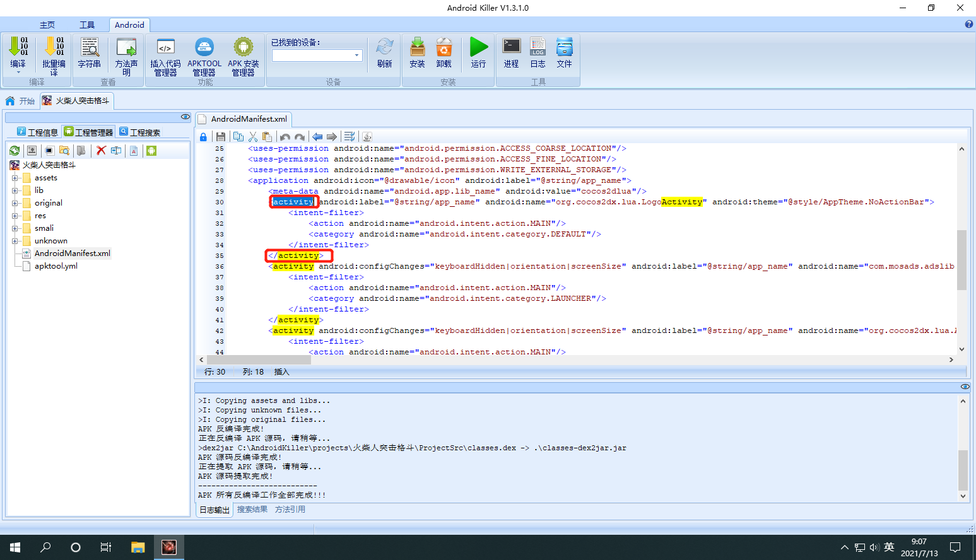Click the 运行 green run icon
976x560 pixels.
click(x=479, y=53)
